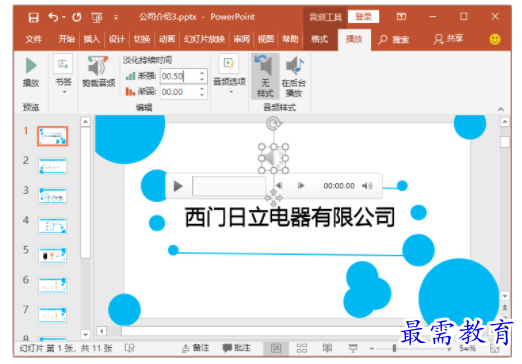Select the speaker audio object on slide

[273, 159]
